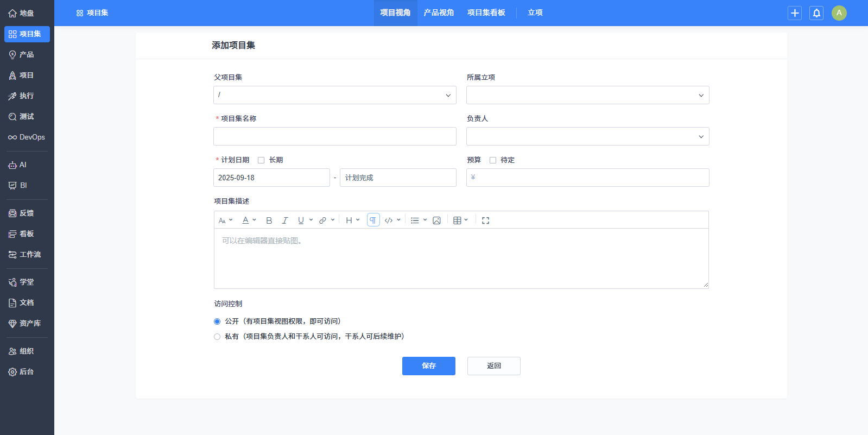Open the font color picker

(x=248, y=220)
